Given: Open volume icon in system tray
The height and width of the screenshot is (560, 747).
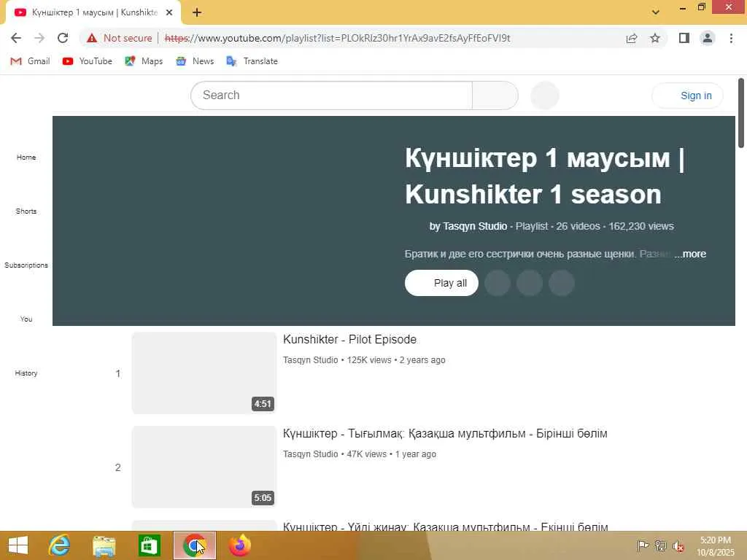Looking at the screenshot, I should point(678,545).
